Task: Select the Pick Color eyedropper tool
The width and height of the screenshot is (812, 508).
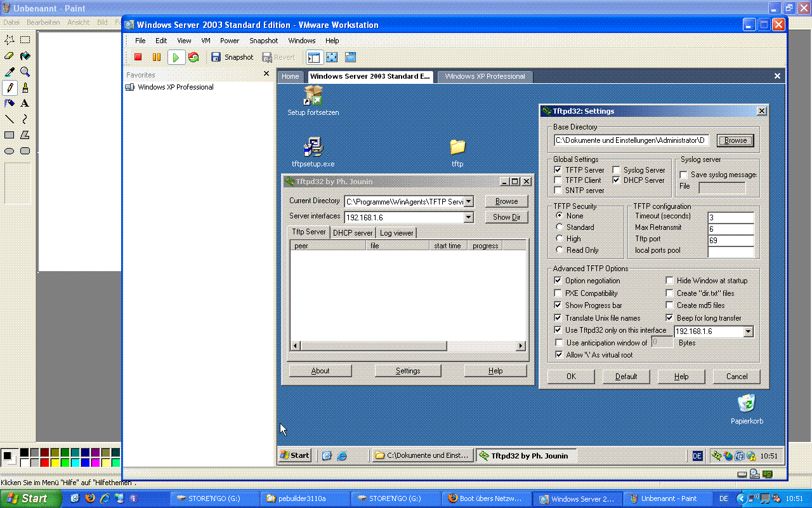Action: pos(10,72)
